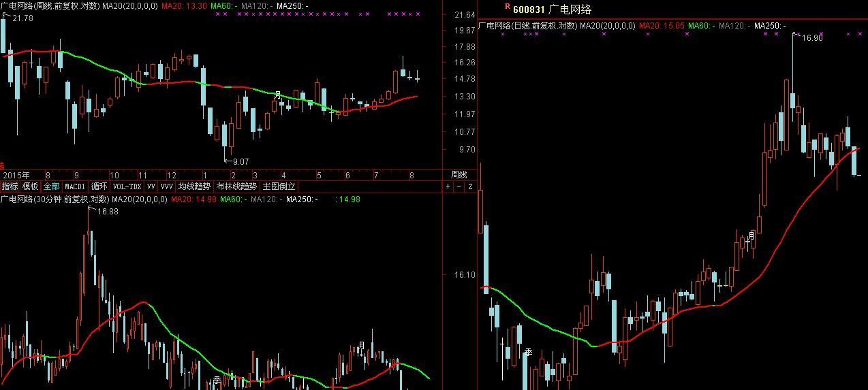Click the 广电网络(30分钟.前复权.对数) chart title

click(55, 199)
